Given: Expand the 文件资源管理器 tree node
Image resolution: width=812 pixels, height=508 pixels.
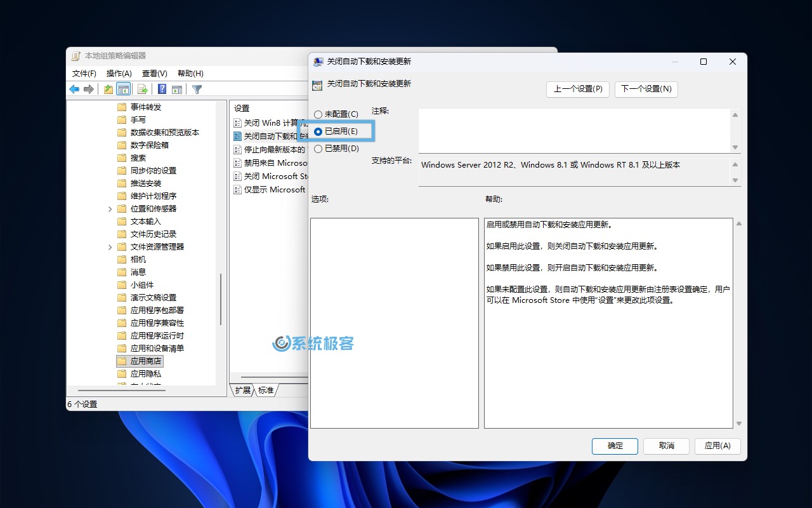Looking at the screenshot, I should pyautogui.click(x=109, y=246).
